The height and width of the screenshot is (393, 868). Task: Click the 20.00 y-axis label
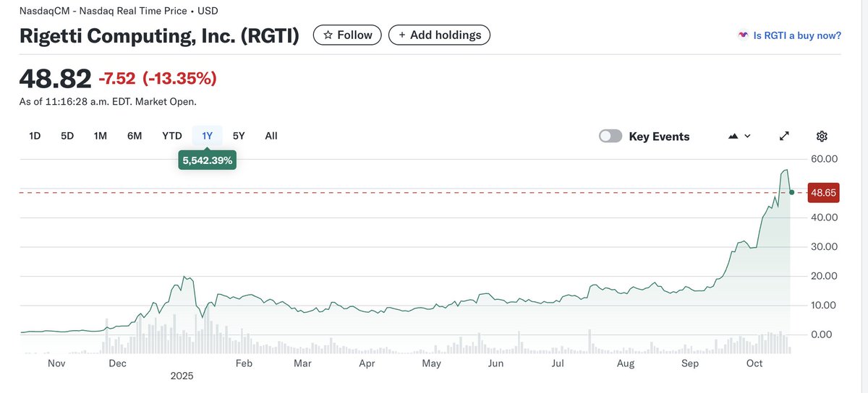point(825,276)
